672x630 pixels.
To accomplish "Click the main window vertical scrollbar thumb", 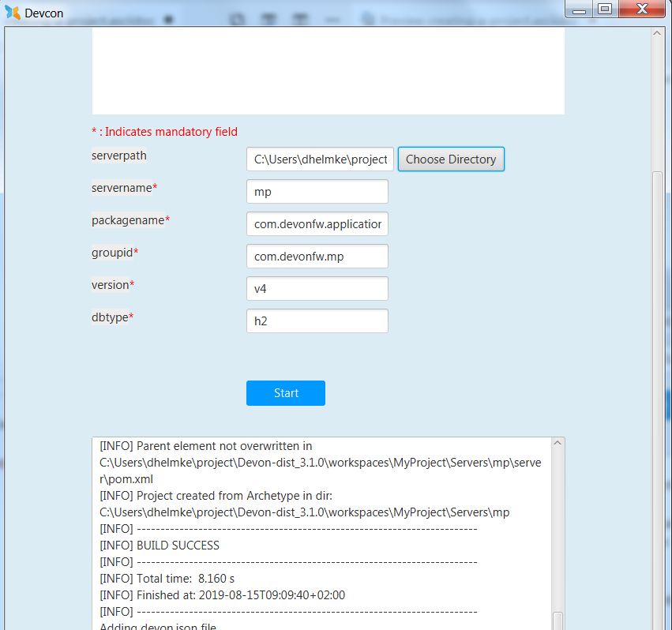I will click(656, 401).
